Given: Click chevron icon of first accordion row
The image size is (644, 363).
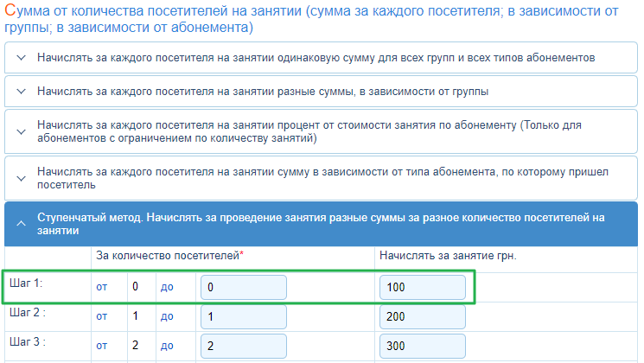Looking at the screenshot, I should pyautogui.click(x=21, y=59).
